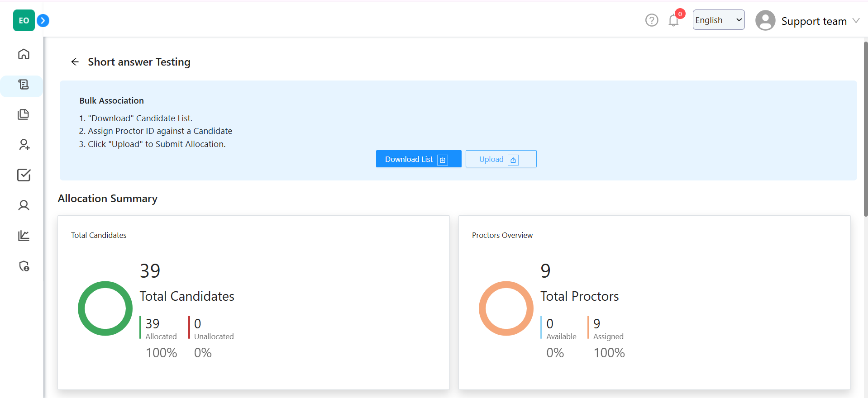Click the EO logo in the header
The width and height of the screenshot is (868, 398).
click(x=24, y=20)
